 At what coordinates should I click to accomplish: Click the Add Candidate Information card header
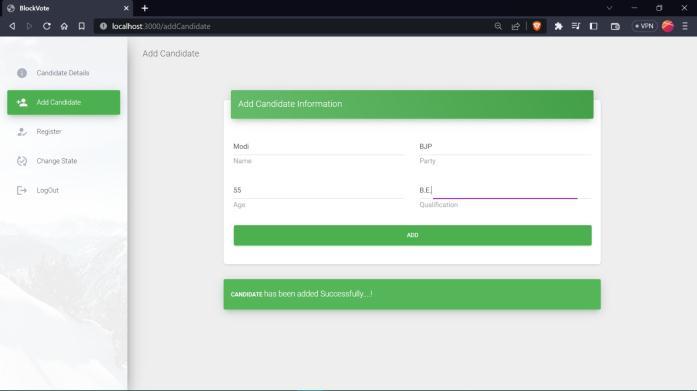coord(412,104)
